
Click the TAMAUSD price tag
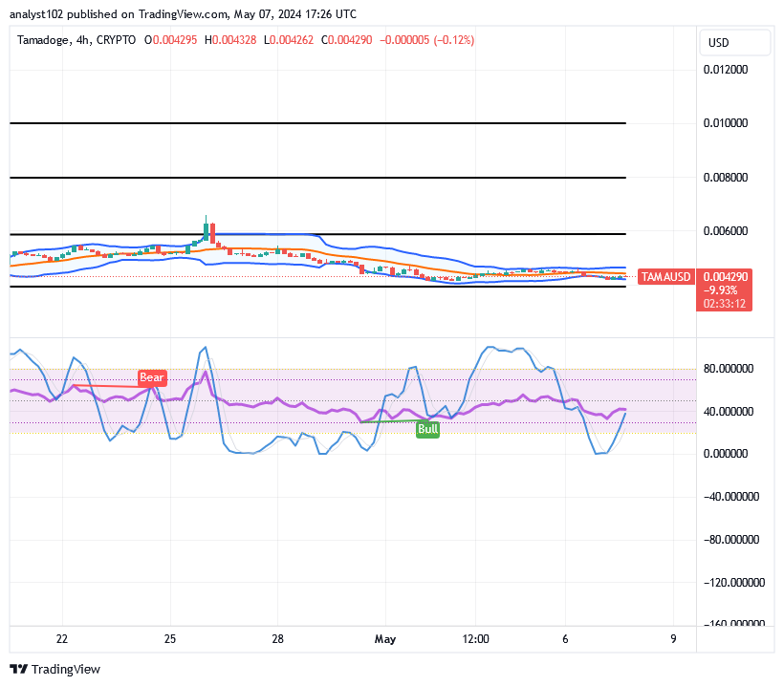[666, 277]
